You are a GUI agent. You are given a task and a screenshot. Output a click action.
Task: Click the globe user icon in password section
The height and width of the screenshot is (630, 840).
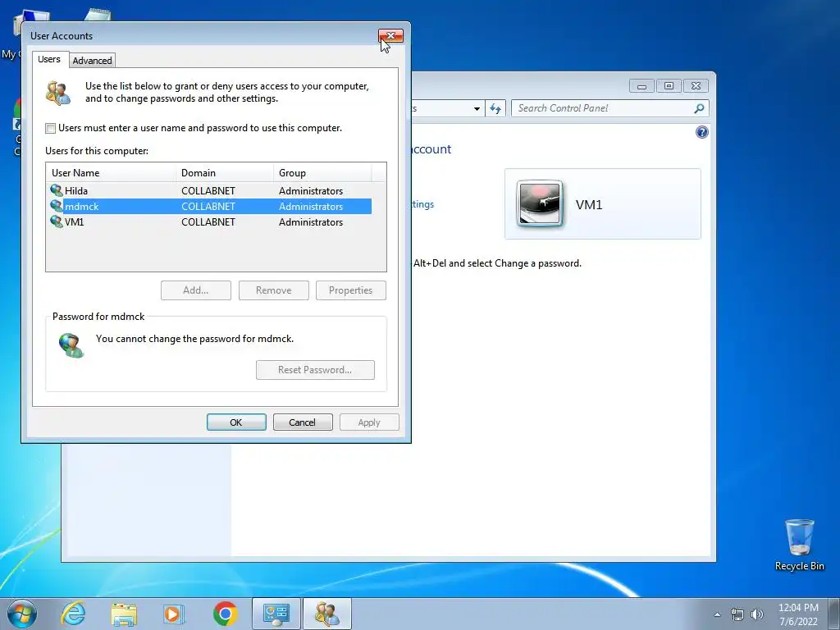click(71, 345)
